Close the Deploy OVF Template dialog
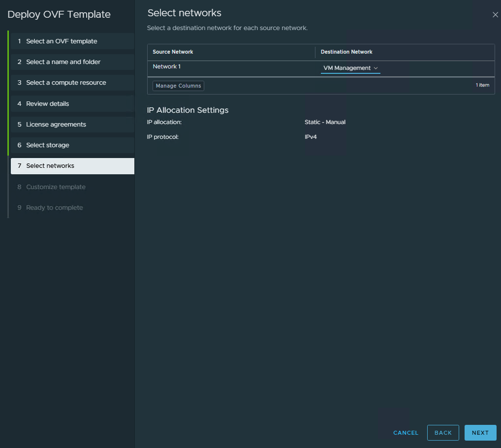 (x=495, y=15)
